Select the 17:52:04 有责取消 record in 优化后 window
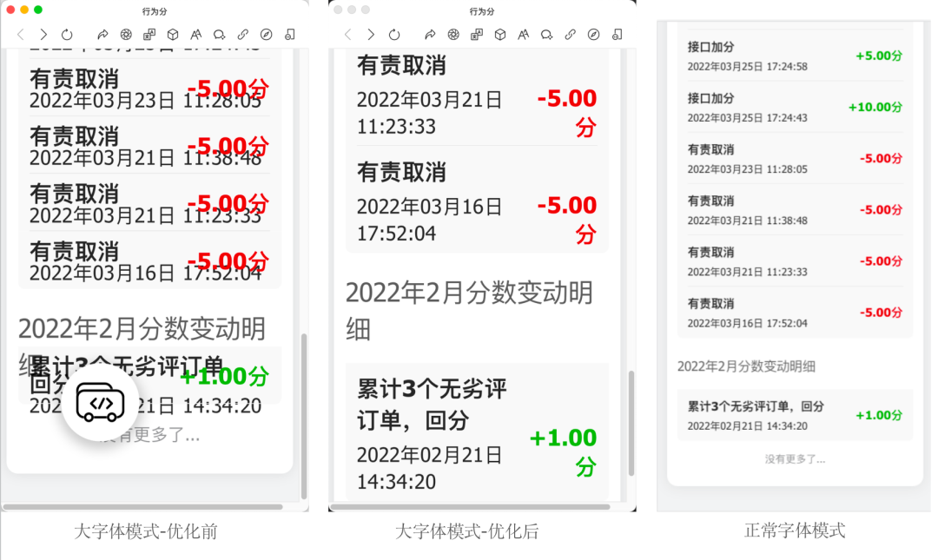Viewport: 938px width, 560px height. tap(477, 201)
